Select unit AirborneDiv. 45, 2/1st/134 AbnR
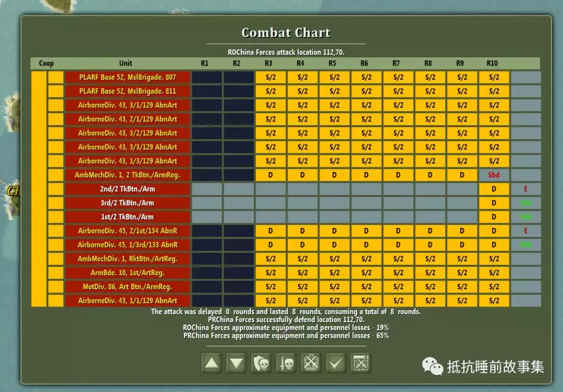Image resolution: width=563 pixels, height=392 pixels. click(128, 231)
